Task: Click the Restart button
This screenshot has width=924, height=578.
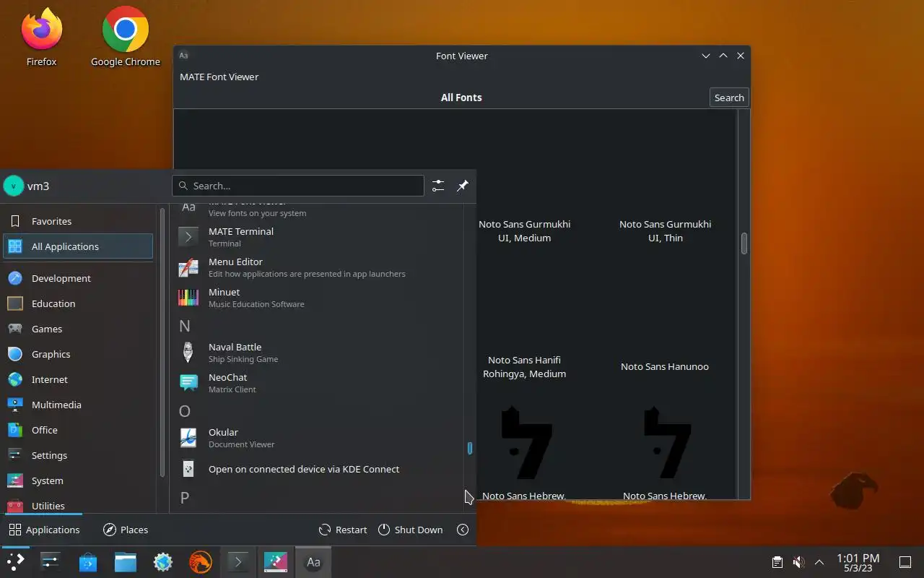Action: tap(343, 530)
